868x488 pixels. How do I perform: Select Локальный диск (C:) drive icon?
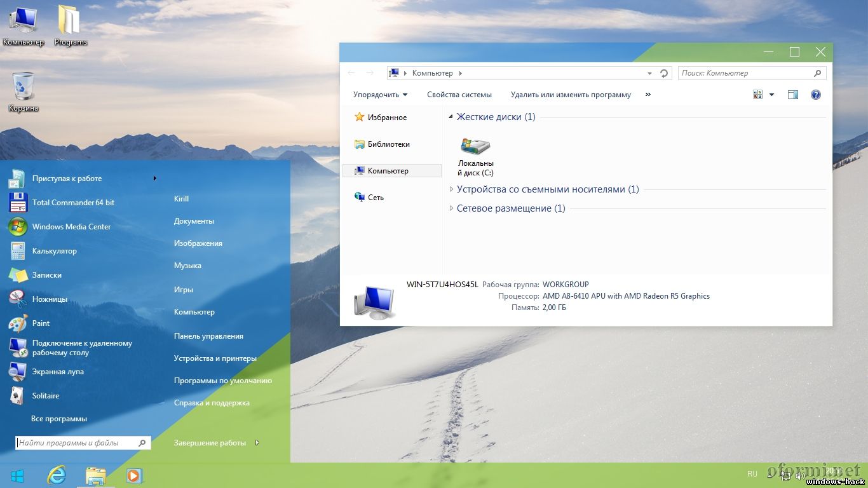(476, 156)
